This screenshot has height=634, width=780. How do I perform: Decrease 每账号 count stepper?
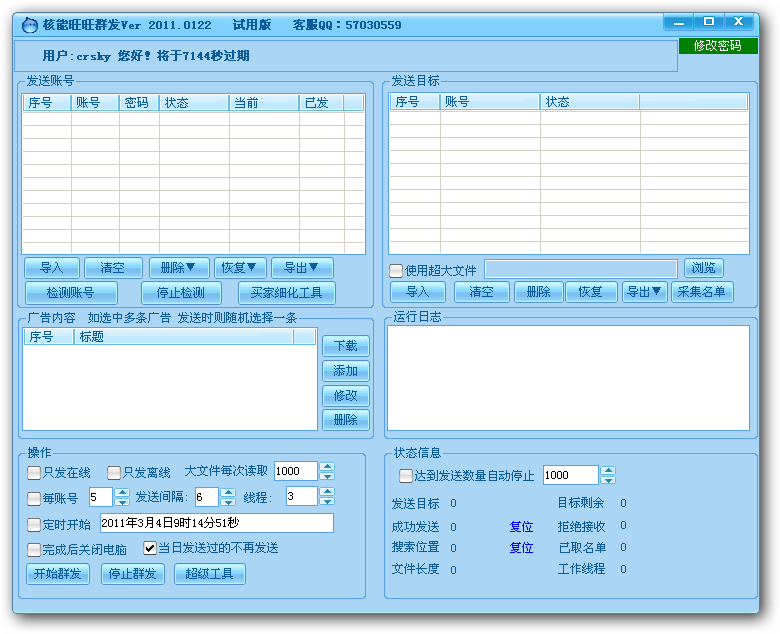point(122,502)
